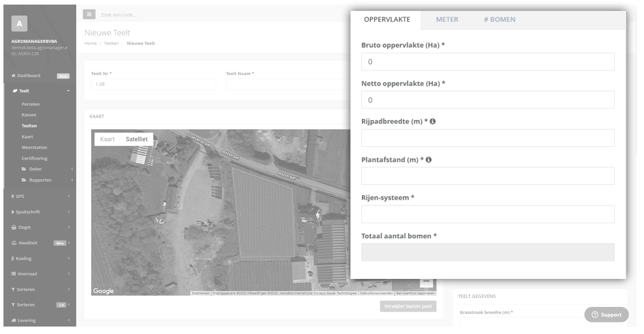Screen dimensions: 644x334
Task: Click map zoom out minus button
Action: tap(426, 282)
